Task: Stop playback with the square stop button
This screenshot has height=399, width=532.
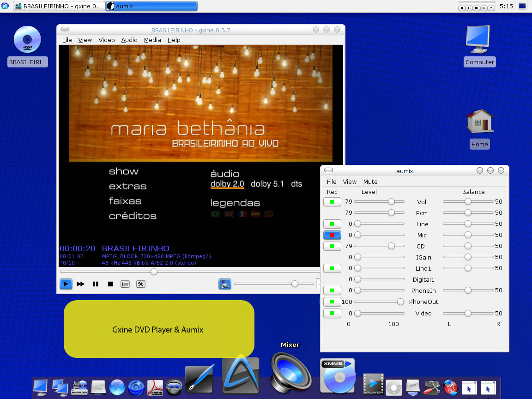Action: [110, 284]
